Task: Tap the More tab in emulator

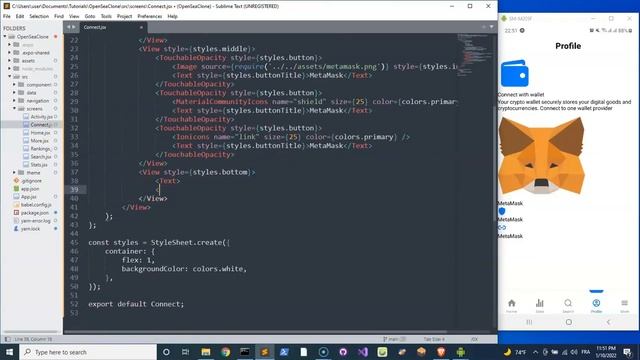Action: 624,305
